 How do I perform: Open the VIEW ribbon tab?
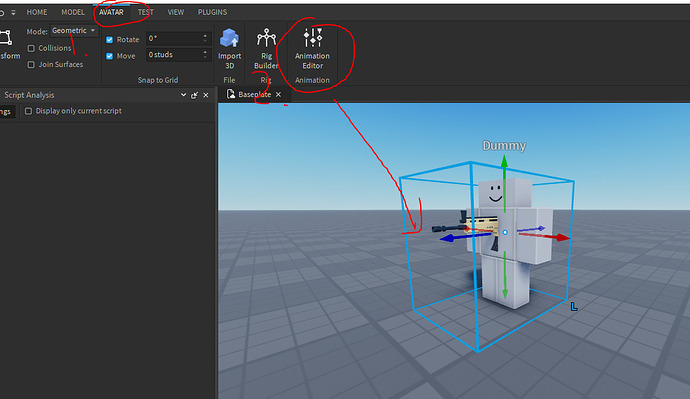pyautogui.click(x=176, y=12)
